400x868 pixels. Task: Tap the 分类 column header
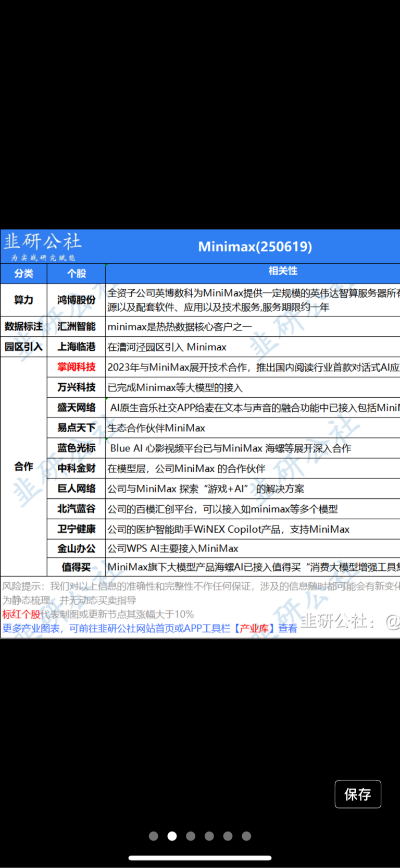(24, 274)
